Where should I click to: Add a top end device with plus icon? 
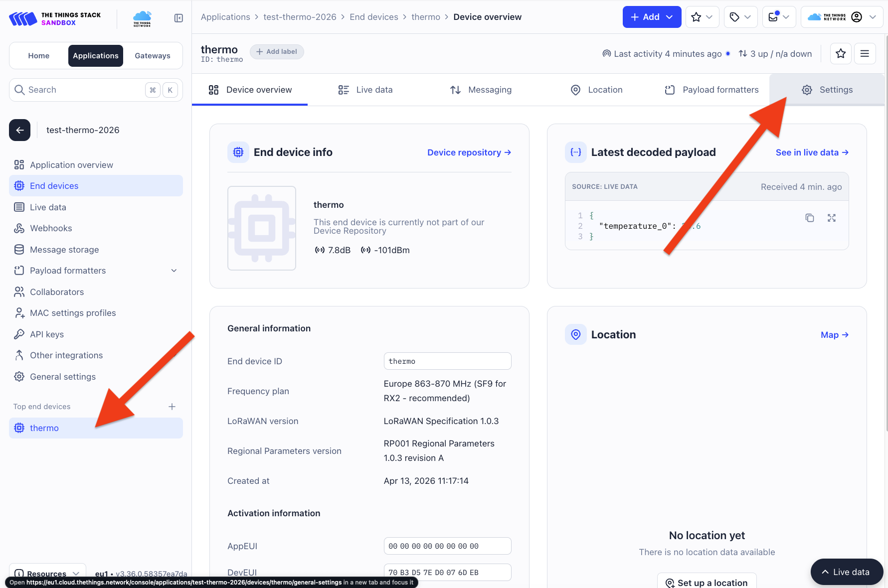[172, 407]
